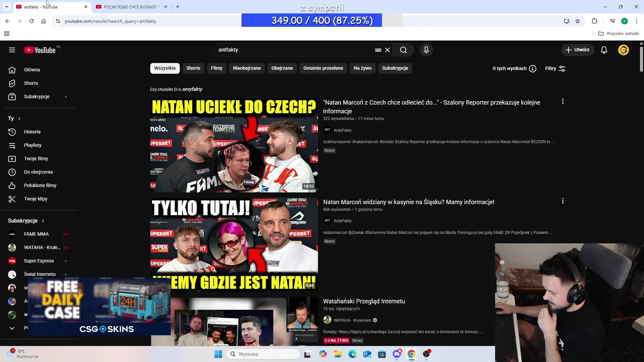This screenshot has height=362, width=644.
Task: Click the Utwórz create button
Action: click(577, 50)
